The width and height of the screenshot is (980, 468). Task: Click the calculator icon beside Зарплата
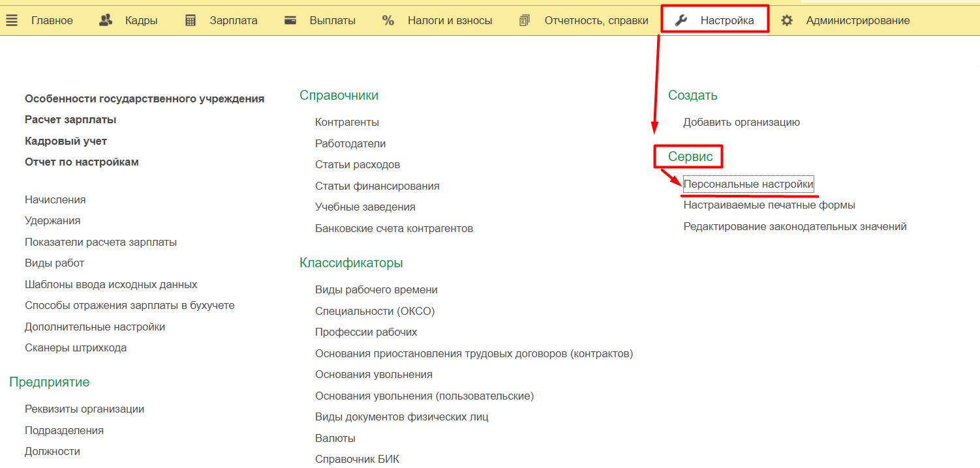pyautogui.click(x=191, y=20)
